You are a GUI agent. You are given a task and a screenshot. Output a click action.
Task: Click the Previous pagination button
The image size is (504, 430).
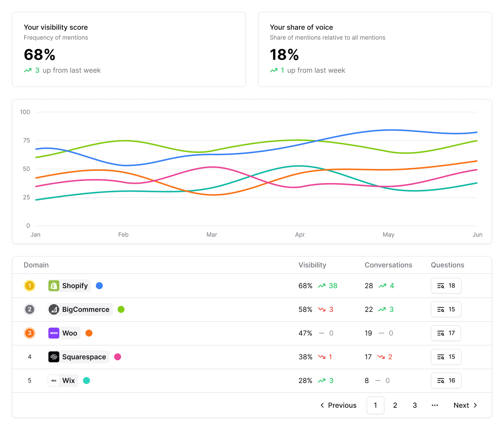pyautogui.click(x=342, y=405)
